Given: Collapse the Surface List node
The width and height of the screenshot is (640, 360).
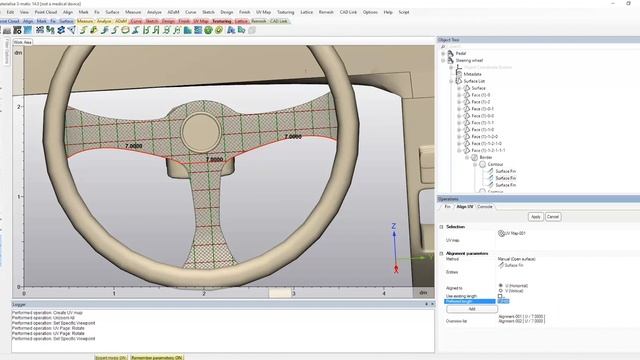Looking at the screenshot, I should (451, 81).
